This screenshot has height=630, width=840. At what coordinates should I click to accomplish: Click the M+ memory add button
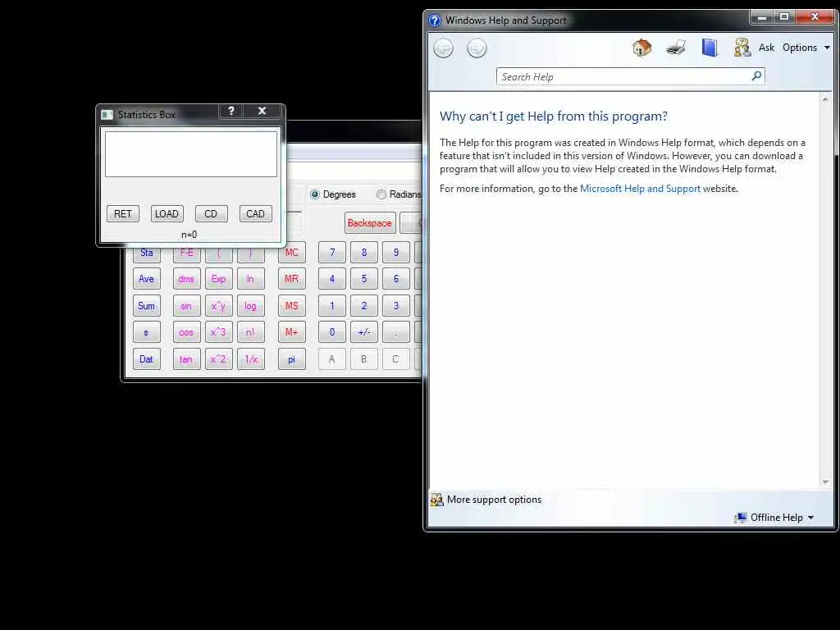[x=291, y=333]
